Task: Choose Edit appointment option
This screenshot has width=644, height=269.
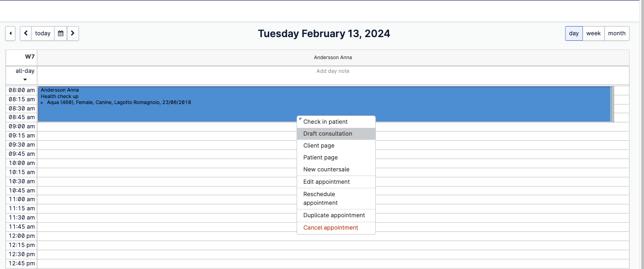Action: click(326, 182)
